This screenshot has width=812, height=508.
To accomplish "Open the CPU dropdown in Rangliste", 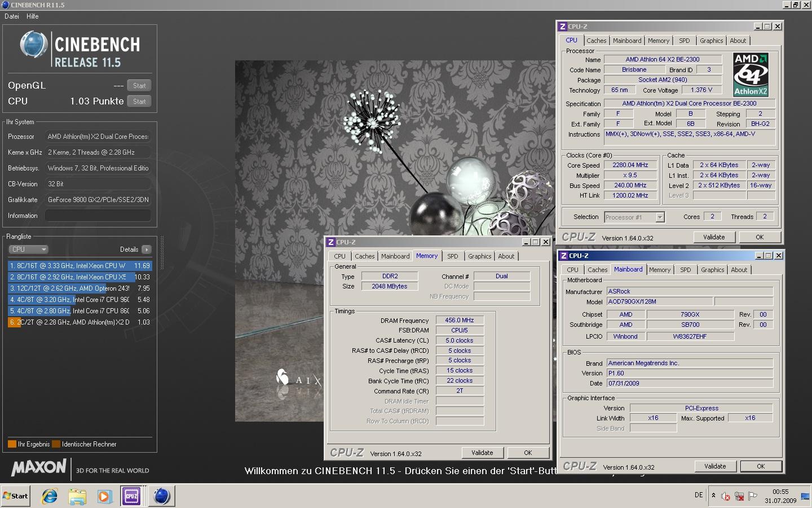I will click(28, 249).
